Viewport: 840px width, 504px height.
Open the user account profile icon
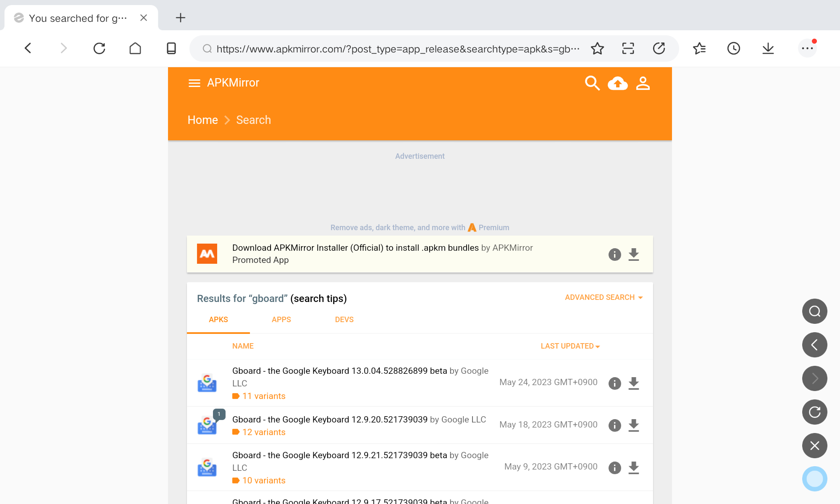click(x=643, y=83)
